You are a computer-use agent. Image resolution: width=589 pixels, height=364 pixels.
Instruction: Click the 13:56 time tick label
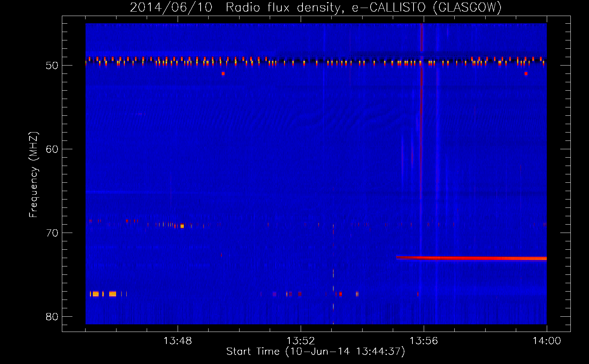[x=424, y=341]
